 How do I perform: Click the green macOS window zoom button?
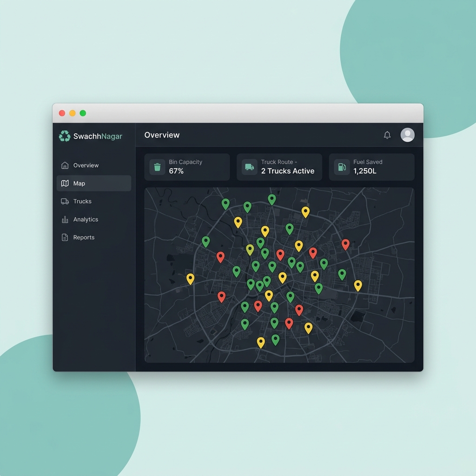(x=83, y=113)
